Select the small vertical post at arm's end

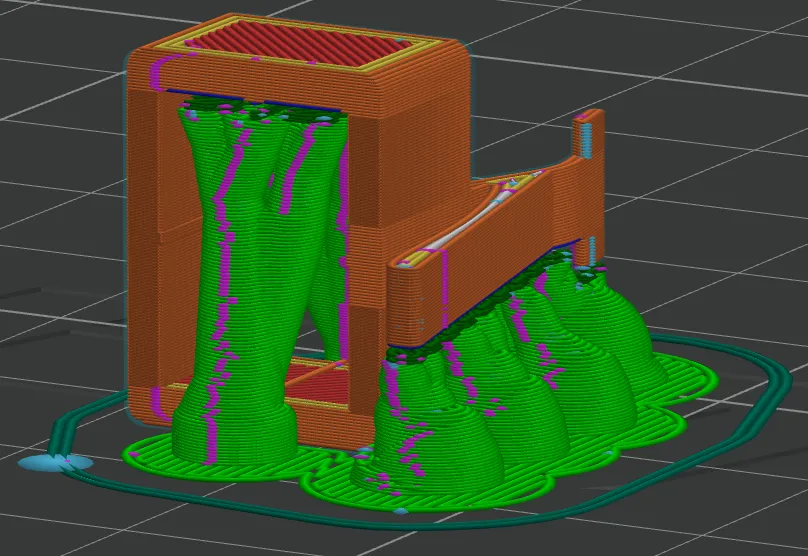589,188
